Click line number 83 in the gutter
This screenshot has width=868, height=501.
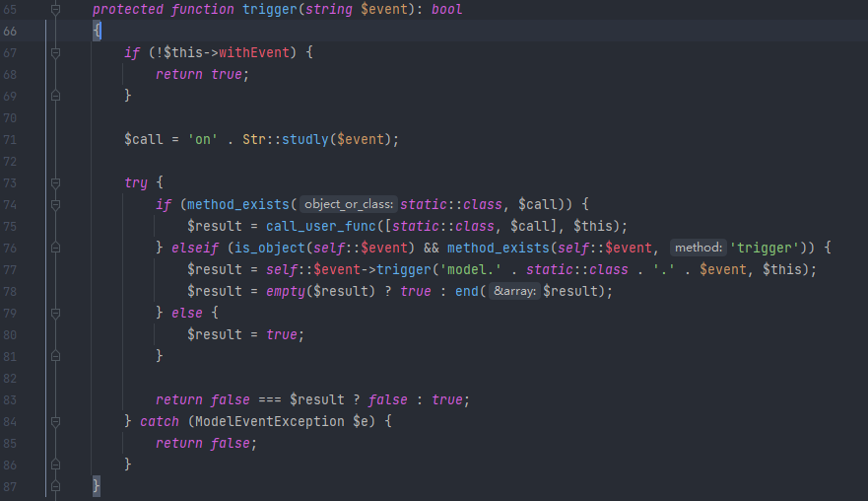[12, 400]
